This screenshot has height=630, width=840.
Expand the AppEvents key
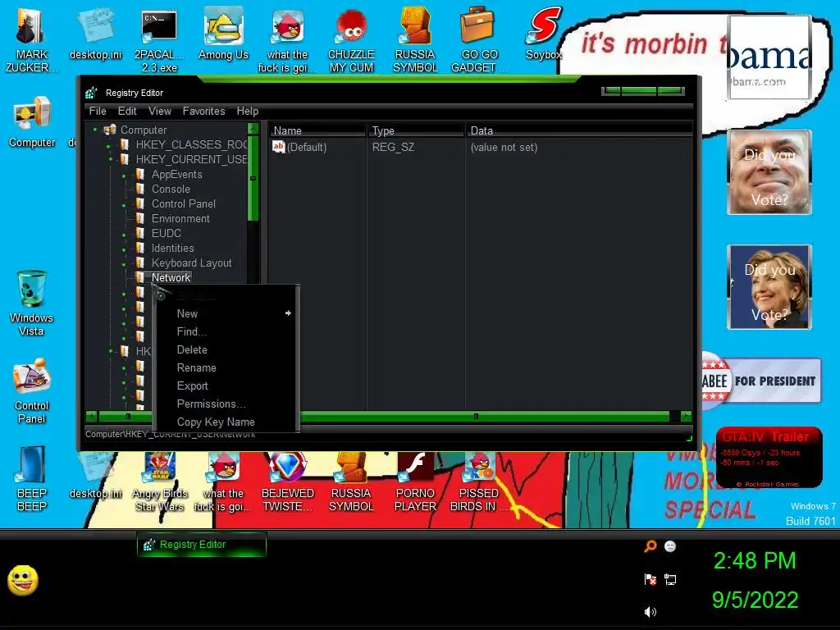pyautogui.click(x=124, y=176)
